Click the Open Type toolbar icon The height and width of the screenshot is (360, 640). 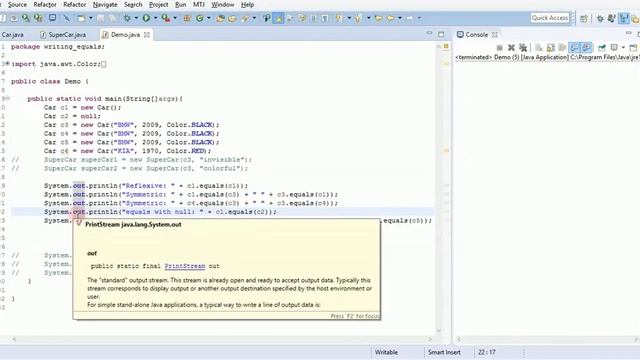tap(220, 18)
